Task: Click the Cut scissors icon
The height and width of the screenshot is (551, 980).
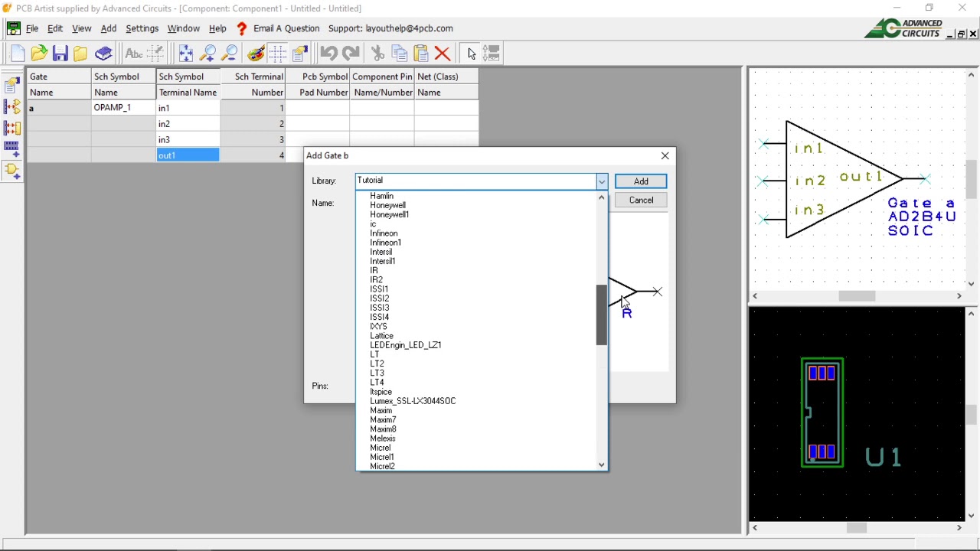Action: point(377,53)
